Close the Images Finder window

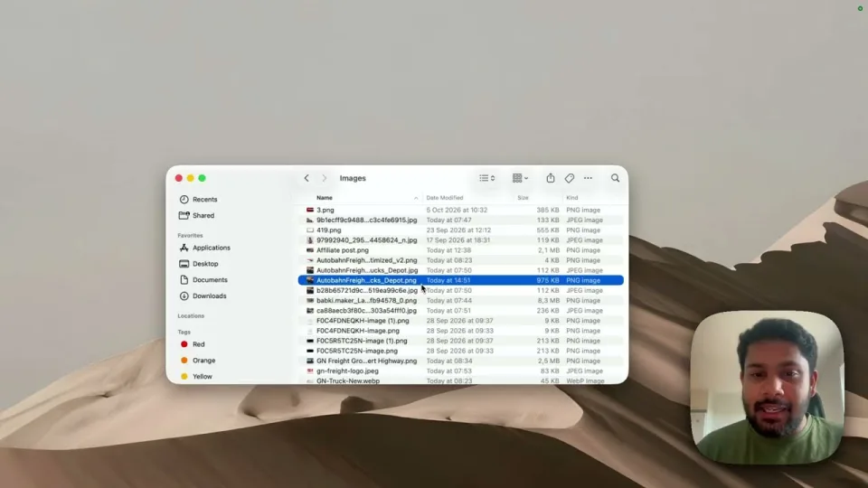178,178
